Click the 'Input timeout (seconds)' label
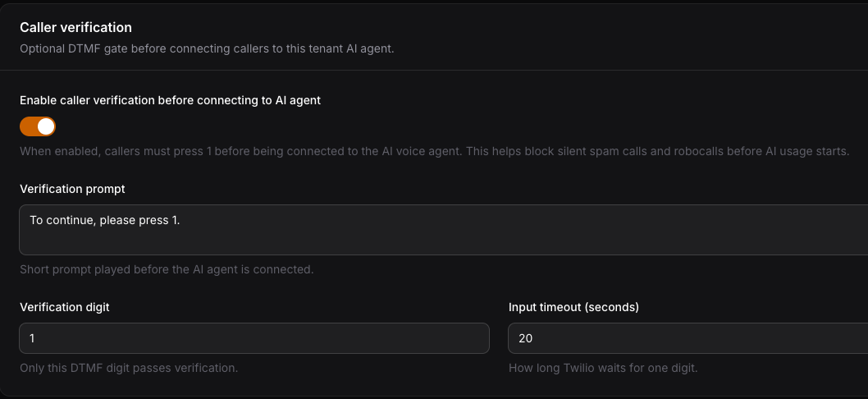868x399 pixels. click(x=573, y=307)
